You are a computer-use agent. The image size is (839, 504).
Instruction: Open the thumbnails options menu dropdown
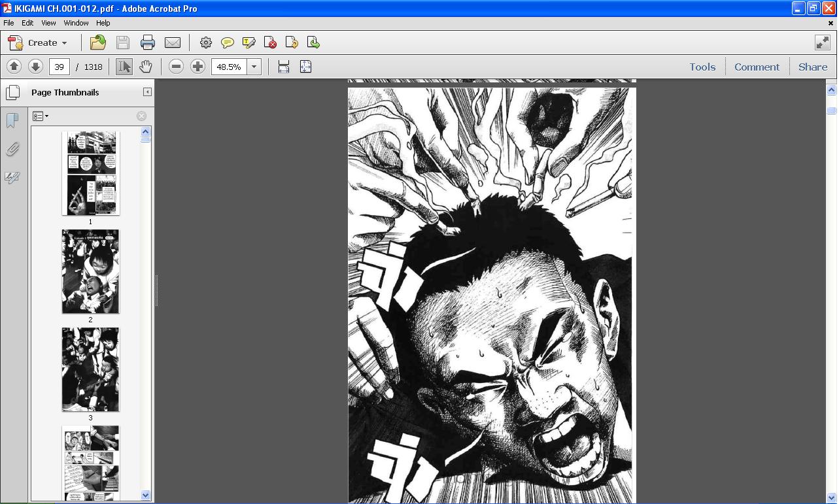[x=41, y=116]
